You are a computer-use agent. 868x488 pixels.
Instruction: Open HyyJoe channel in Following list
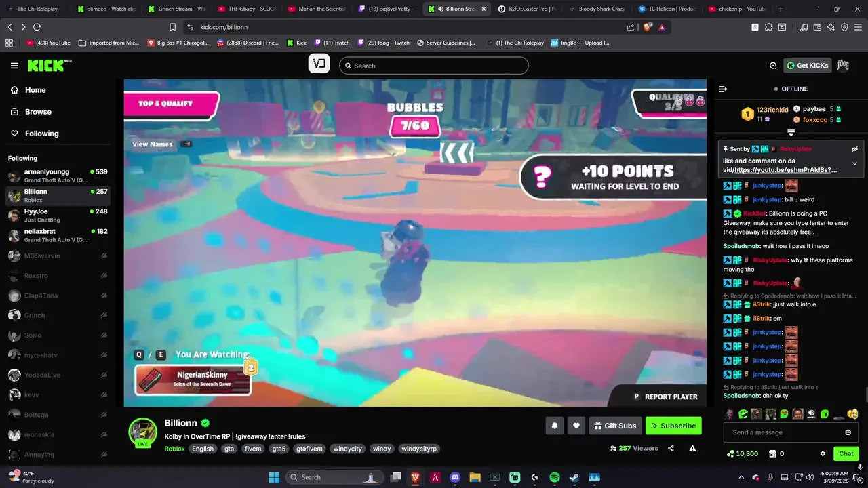(58, 216)
